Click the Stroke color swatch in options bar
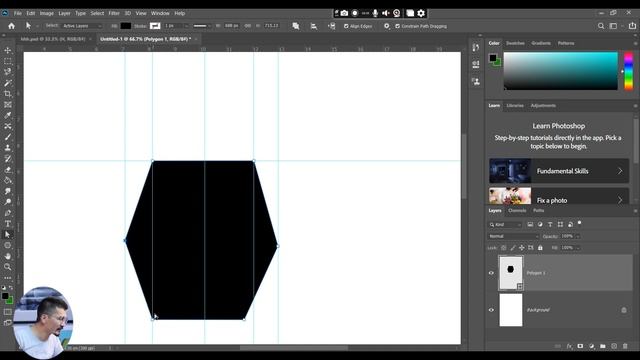Image resolution: width=640 pixels, height=360 pixels. (155, 26)
